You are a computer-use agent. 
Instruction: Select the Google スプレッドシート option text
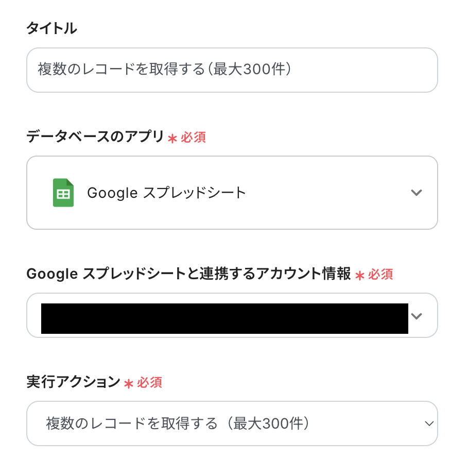pos(166,193)
